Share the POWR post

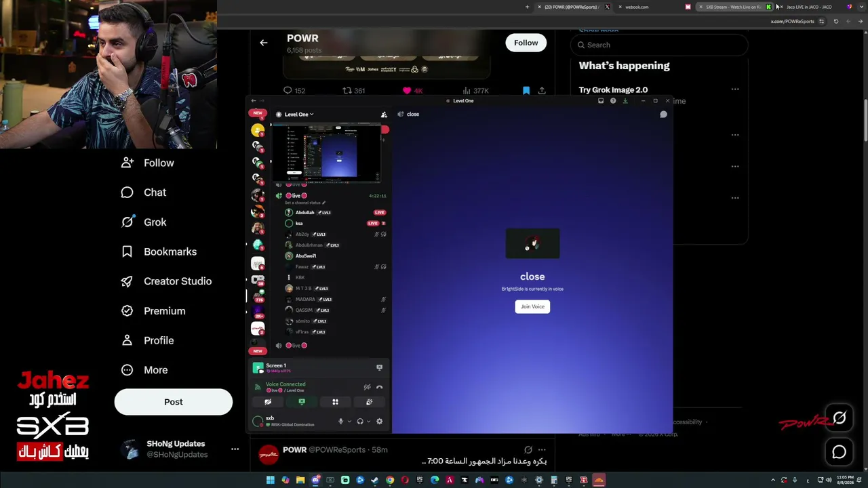[x=542, y=91]
